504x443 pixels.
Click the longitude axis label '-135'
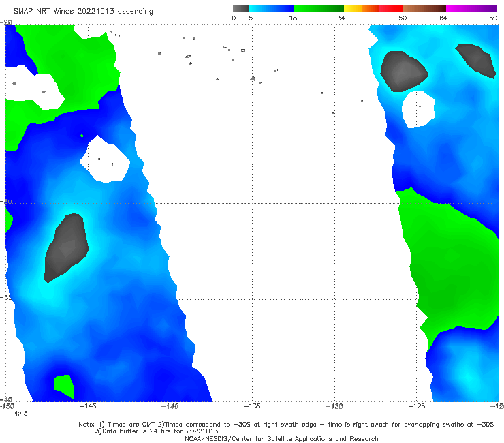[252, 406]
